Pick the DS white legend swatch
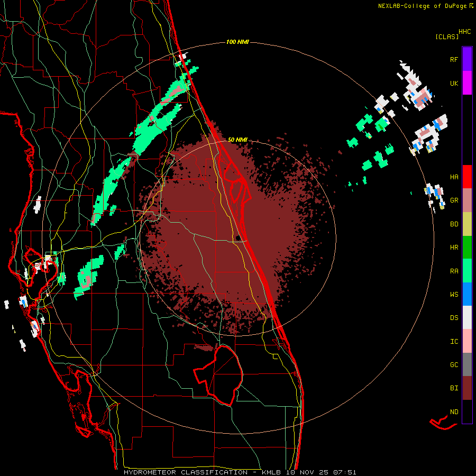 467,317
